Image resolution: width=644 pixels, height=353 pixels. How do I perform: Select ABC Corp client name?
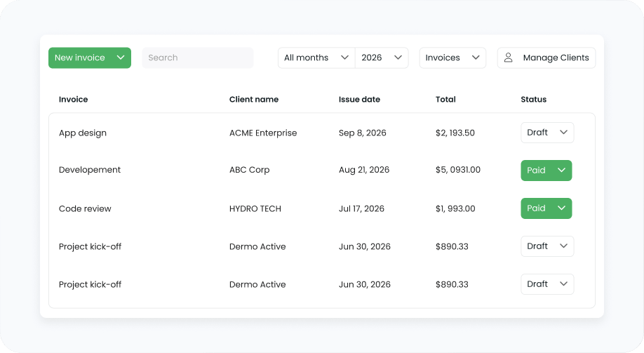point(249,170)
